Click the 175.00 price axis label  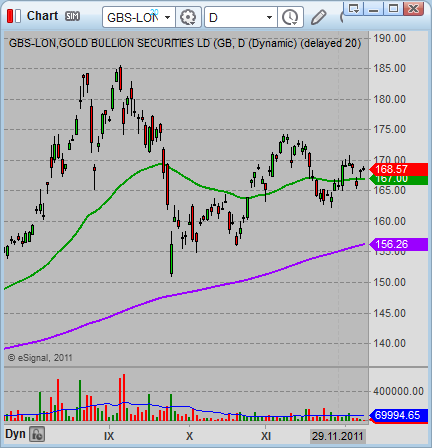click(x=390, y=129)
